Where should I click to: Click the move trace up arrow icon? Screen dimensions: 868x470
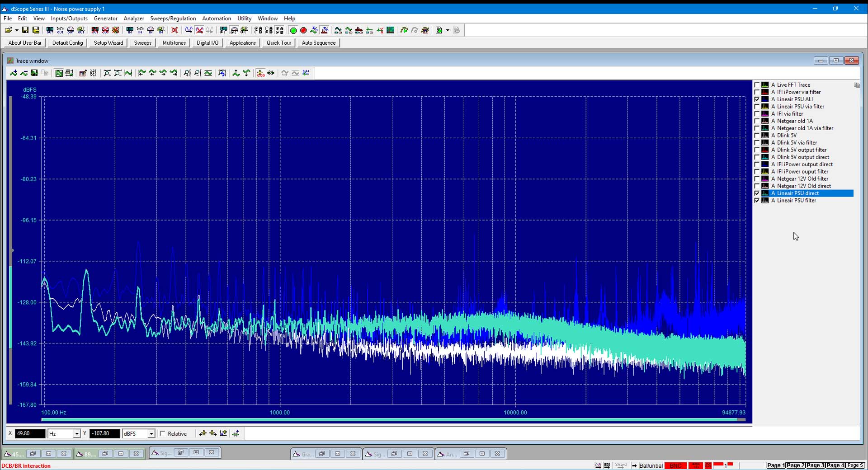click(x=236, y=73)
